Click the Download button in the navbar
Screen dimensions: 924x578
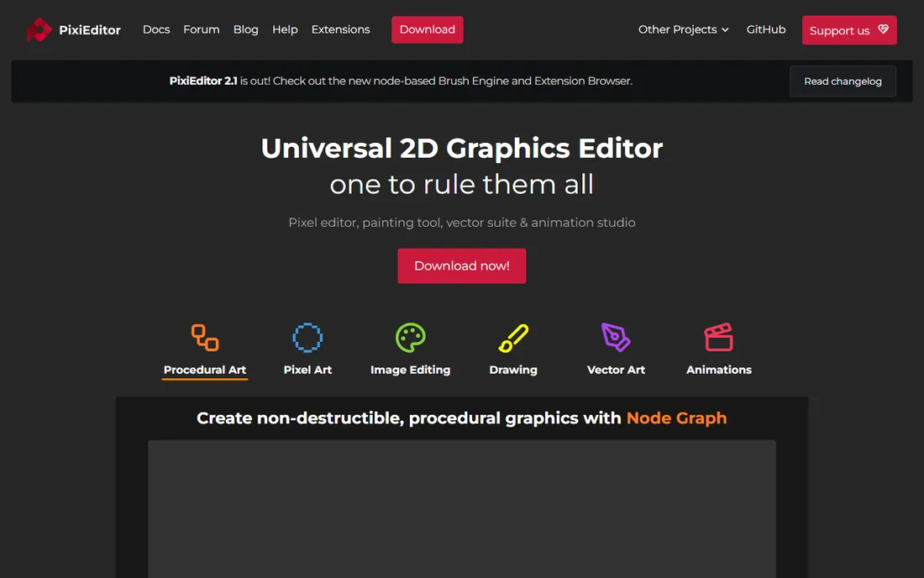(428, 29)
